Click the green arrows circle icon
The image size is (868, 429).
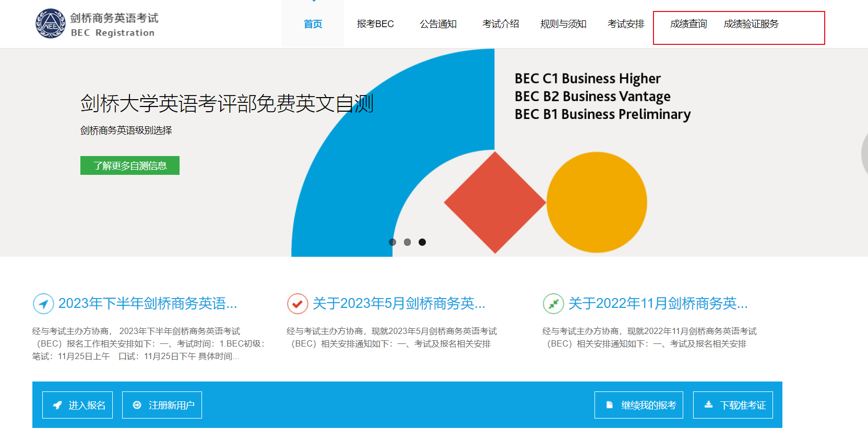pos(553,303)
